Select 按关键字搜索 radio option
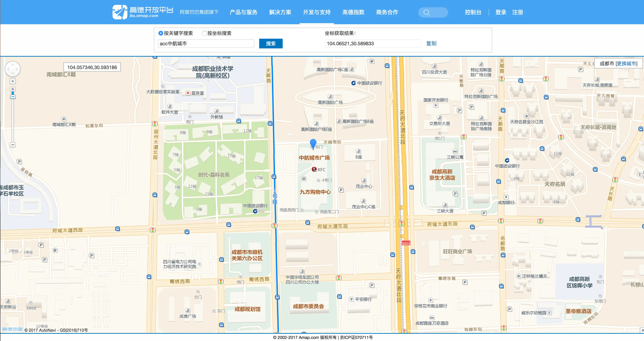 161,33
